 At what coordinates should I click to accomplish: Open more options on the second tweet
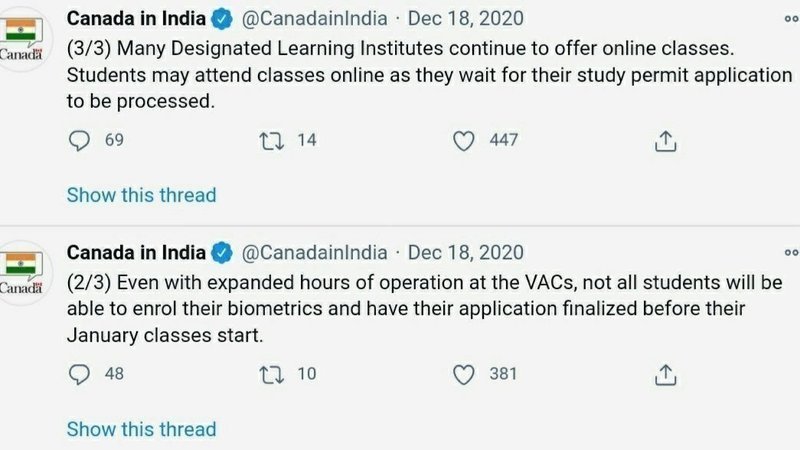point(791,252)
